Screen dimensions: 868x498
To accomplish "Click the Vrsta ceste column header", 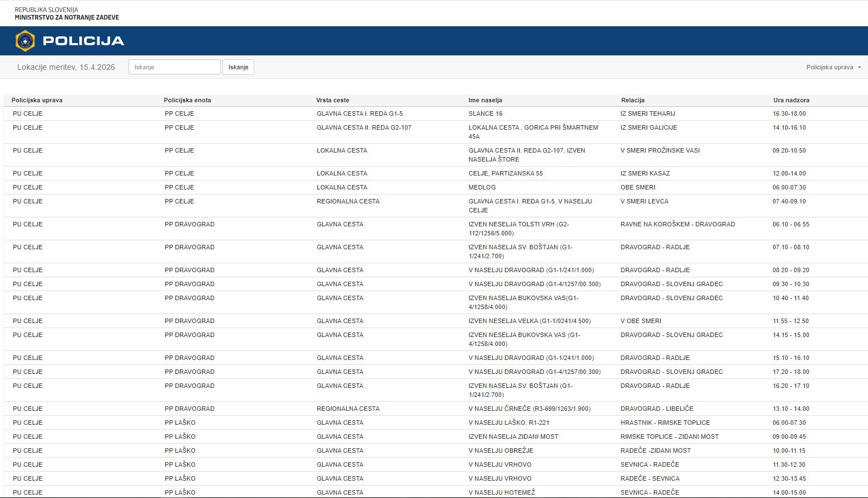I will (x=333, y=100).
